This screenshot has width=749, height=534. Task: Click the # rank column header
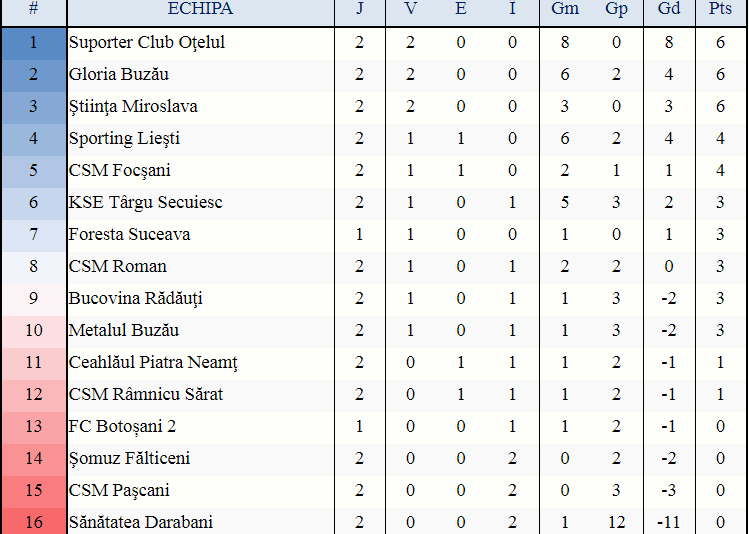pos(33,9)
